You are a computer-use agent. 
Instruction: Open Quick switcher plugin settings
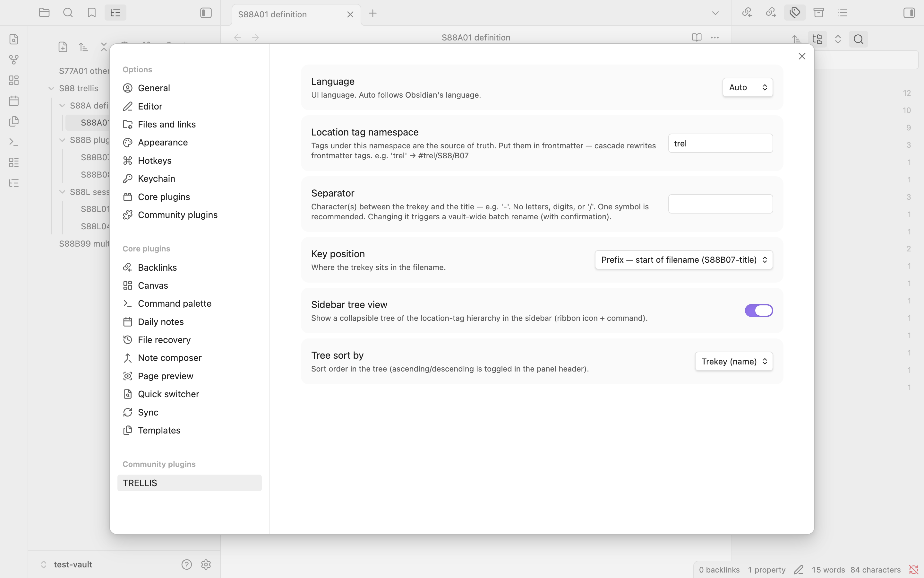coord(189,394)
